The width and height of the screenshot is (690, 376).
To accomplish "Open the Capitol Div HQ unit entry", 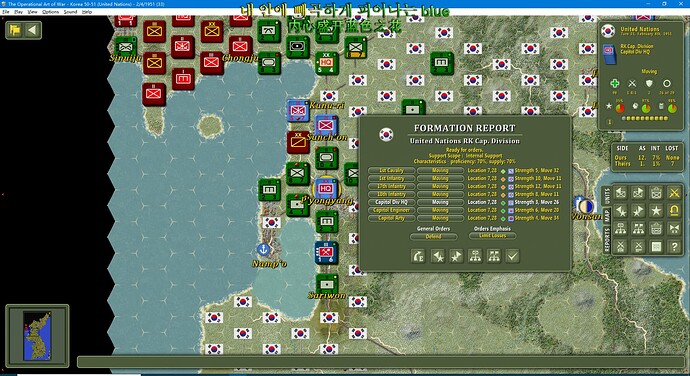I will 392,202.
